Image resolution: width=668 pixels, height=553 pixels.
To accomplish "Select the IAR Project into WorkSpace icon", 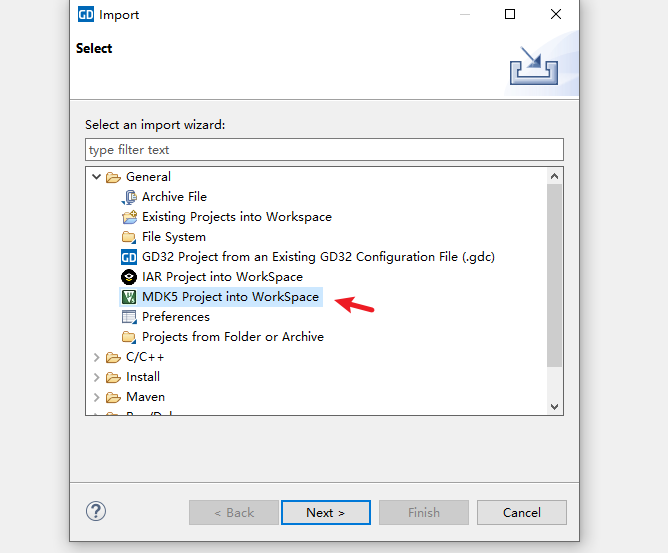I will click(129, 277).
